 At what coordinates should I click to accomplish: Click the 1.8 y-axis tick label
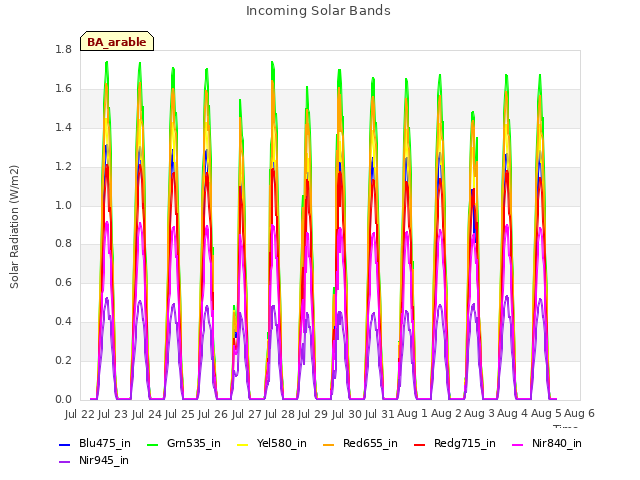click(x=63, y=49)
